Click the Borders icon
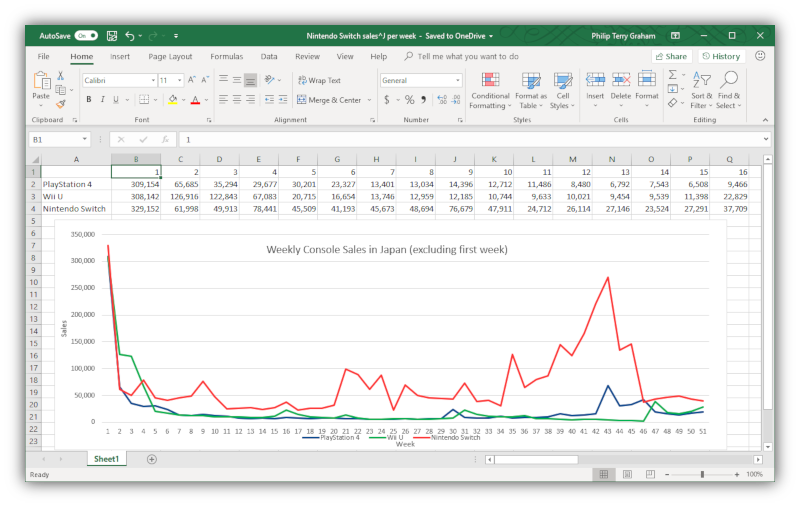 (x=144, y=99)
